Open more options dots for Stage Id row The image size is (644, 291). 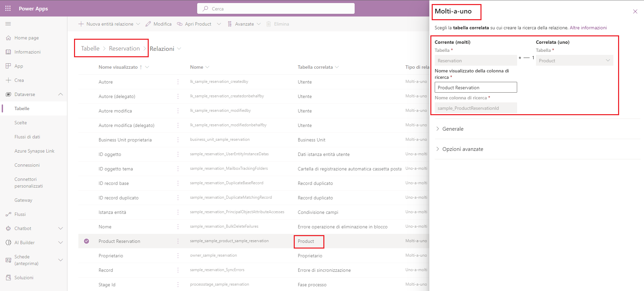[178, 285]
